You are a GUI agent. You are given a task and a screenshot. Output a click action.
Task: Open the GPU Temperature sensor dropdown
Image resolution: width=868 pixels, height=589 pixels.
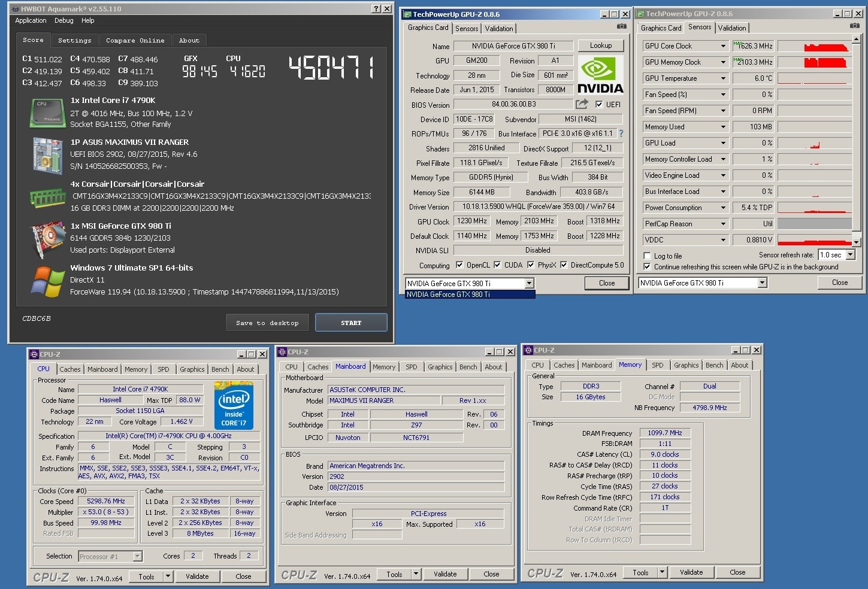pyautogui.click(x=723, y=78)
